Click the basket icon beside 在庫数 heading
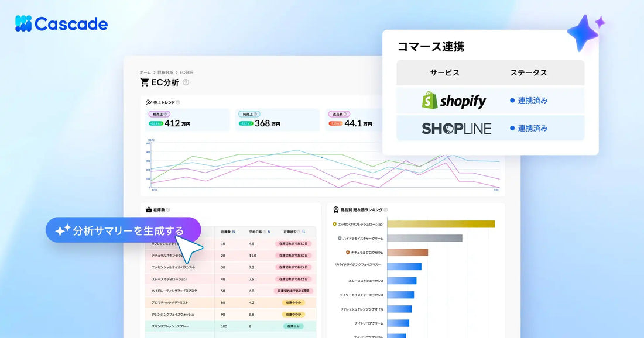 point(149,209)
